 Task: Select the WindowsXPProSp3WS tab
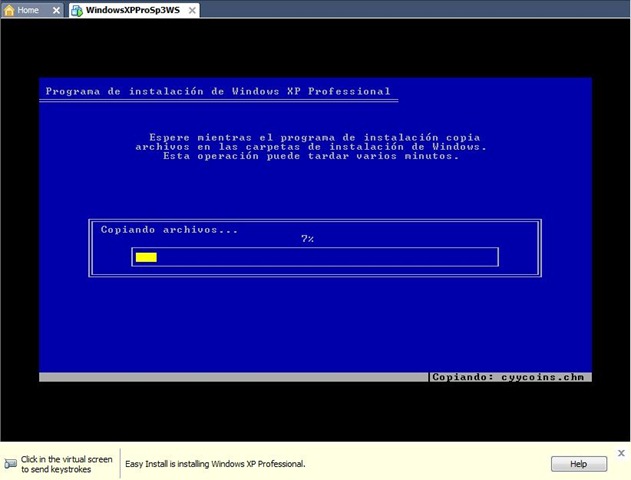(133, 10)
